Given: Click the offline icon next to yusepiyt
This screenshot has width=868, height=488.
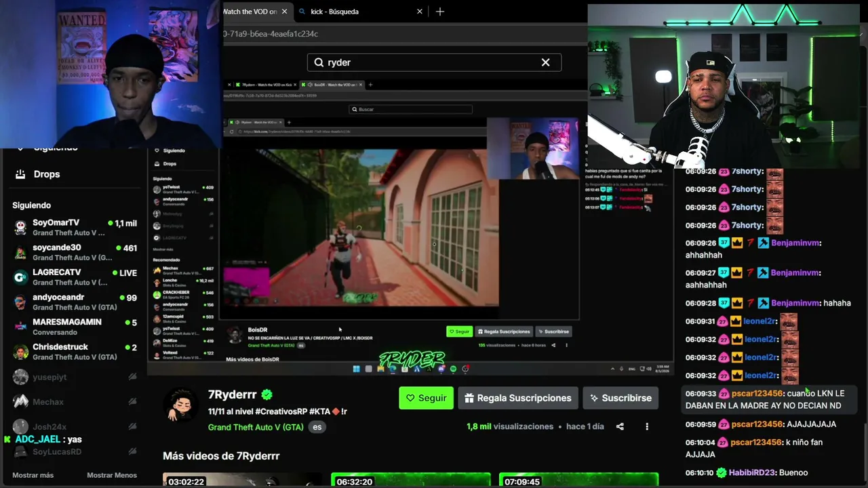Looking at the screenshot, I should point(132,377).
